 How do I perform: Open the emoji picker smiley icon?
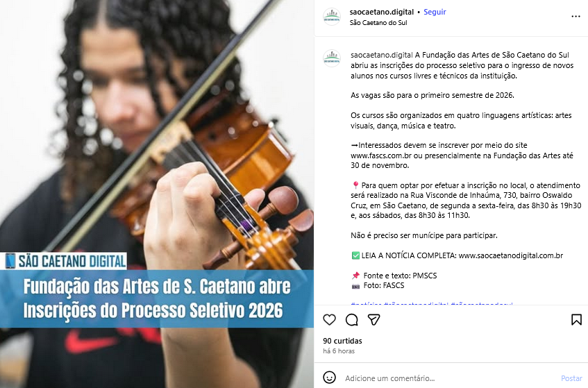point(329,378)
